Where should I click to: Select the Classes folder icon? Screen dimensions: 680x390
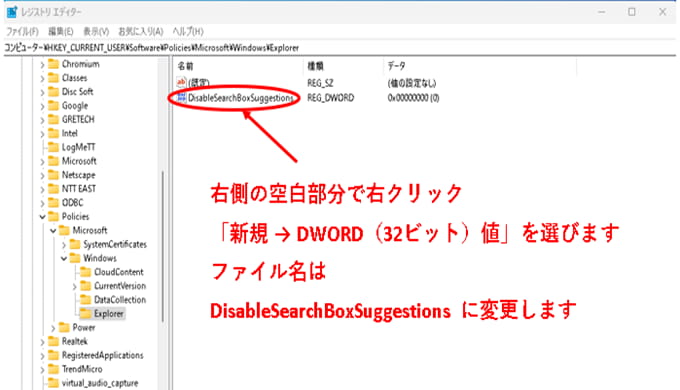coord(53,78)
